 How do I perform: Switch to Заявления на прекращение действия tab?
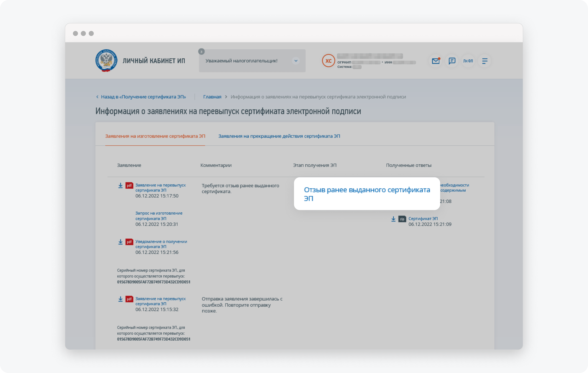(279, 136)
